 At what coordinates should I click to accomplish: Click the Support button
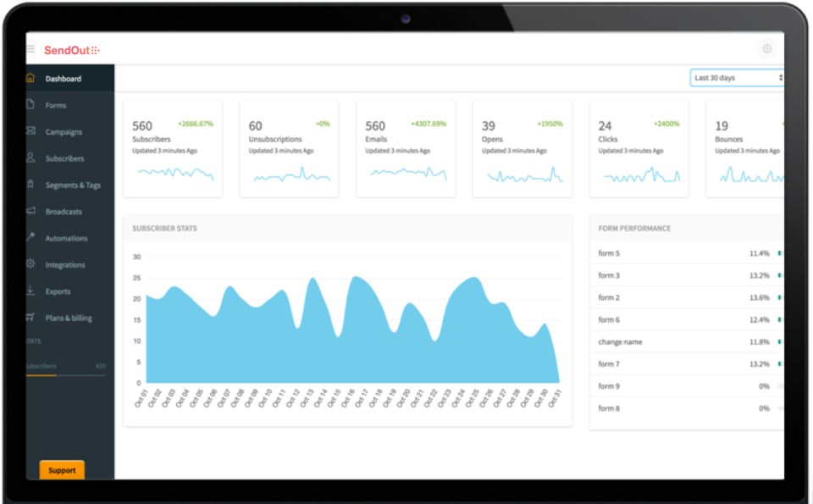[x=61, y=470]
